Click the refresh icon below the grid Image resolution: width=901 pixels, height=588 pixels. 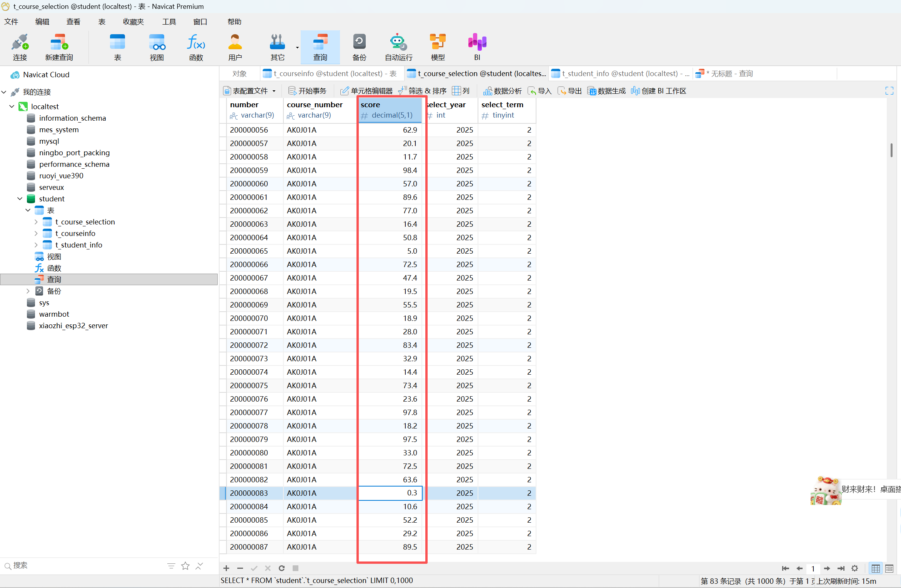coord(281,568)
